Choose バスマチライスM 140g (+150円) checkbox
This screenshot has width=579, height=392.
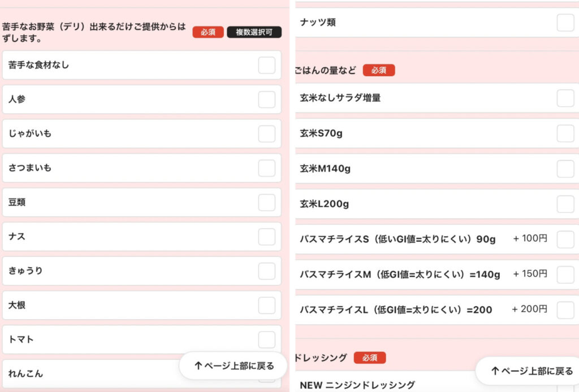click(x=565, y=275)
